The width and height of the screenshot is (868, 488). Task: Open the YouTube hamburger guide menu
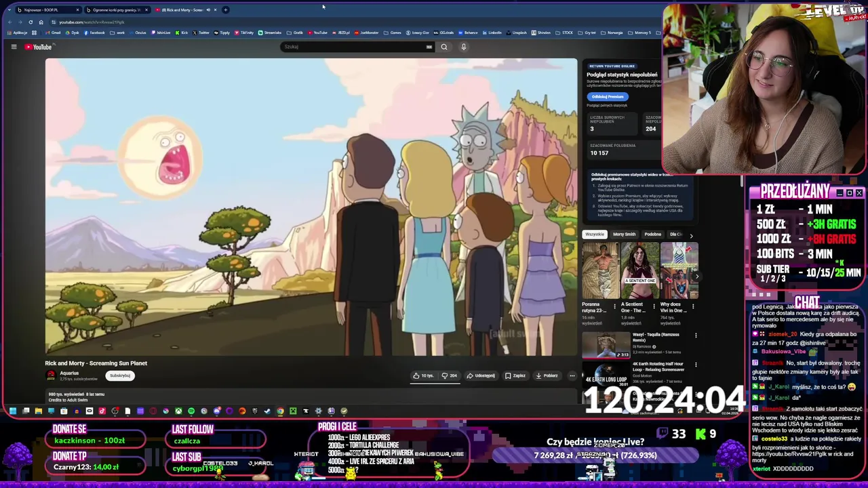[x=14, y=47]
